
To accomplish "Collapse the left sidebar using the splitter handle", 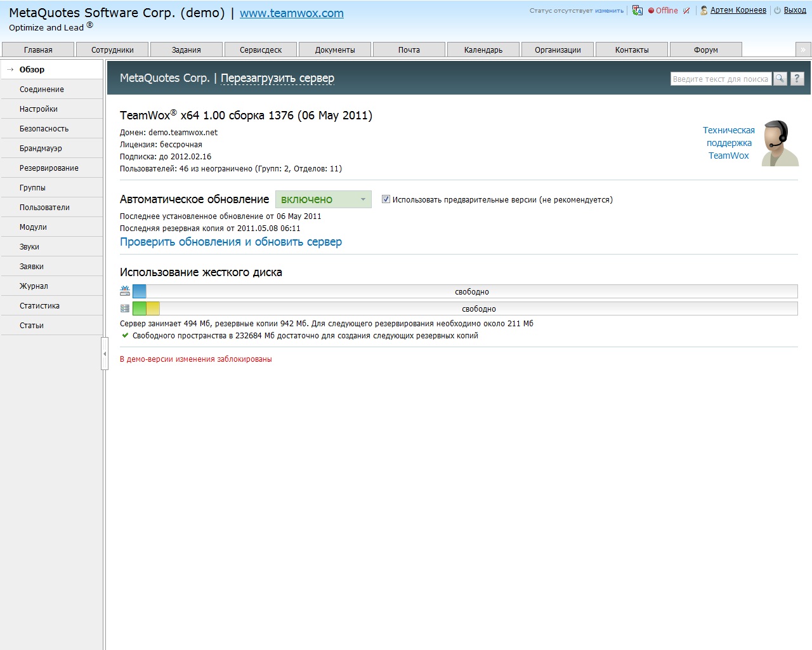I will pyautogui.click(x=105, y=354).
